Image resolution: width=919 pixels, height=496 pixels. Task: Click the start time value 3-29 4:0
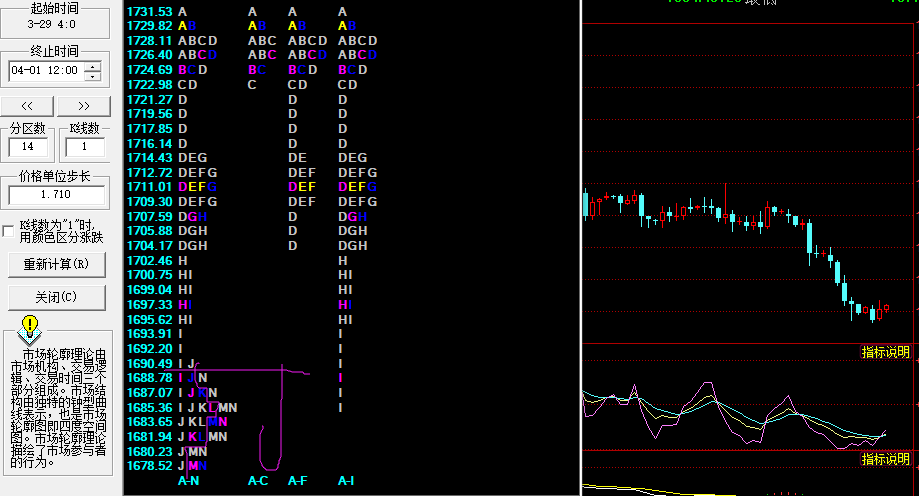point(52,24)
